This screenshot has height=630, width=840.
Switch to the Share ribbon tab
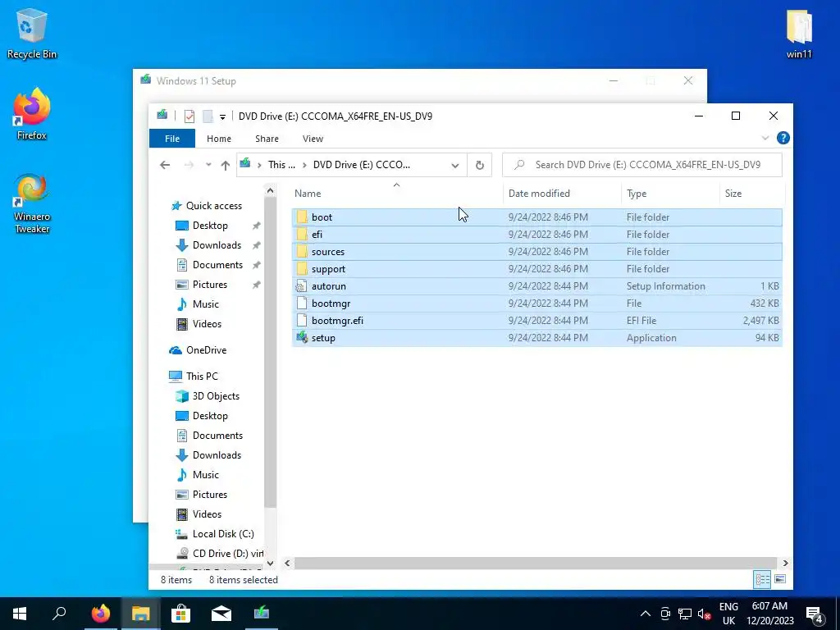(x=267, y=138)
